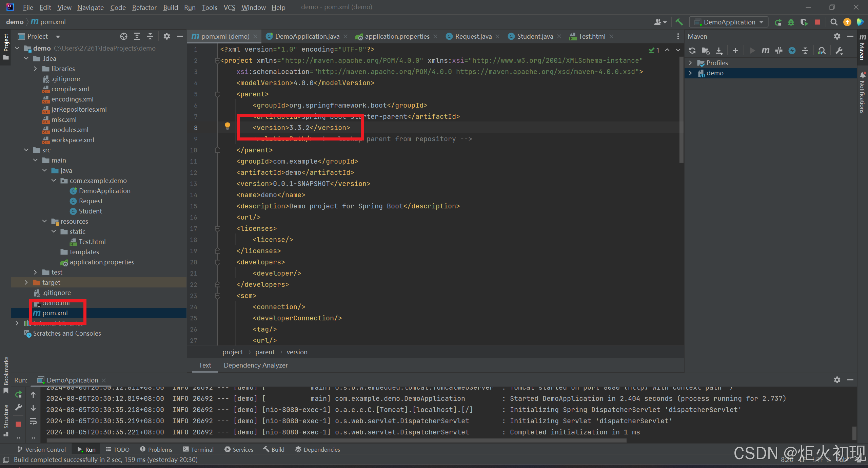Rerun DemoApplication in Run panel
The width and height of the screenshot is (868, 468).
point(19,395)
